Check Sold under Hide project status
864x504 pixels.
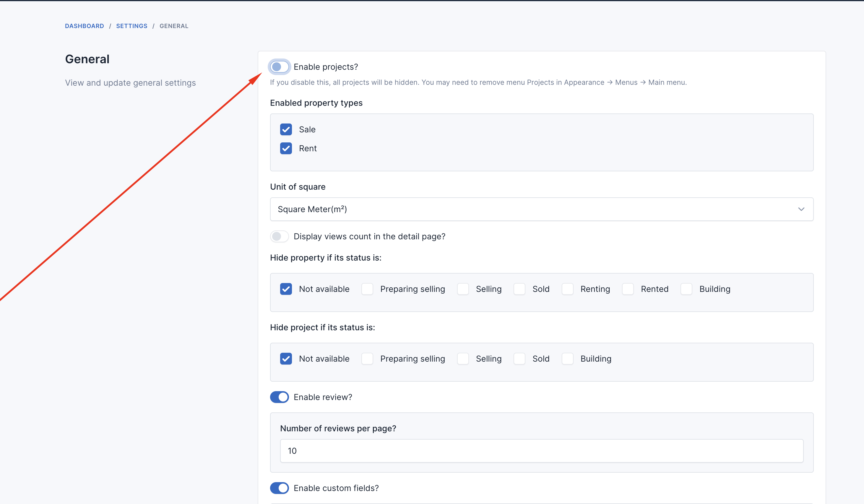(519, 359)
